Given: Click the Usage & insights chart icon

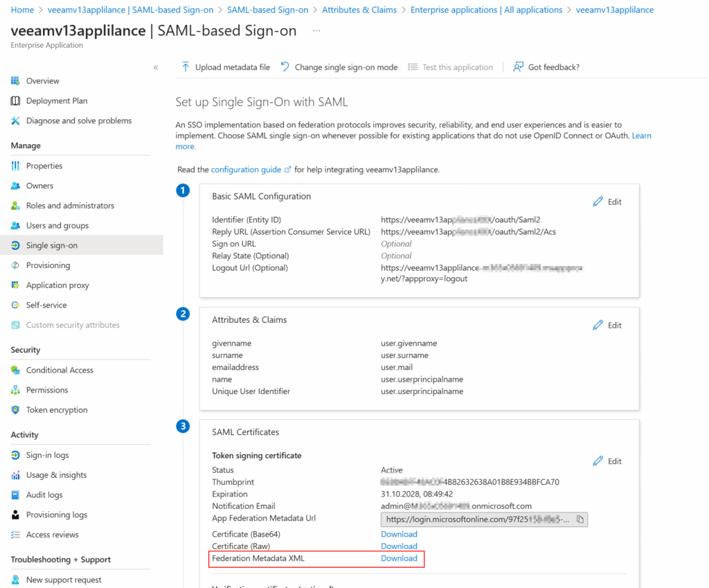Looking at the screenshot, I should [15, 475].
